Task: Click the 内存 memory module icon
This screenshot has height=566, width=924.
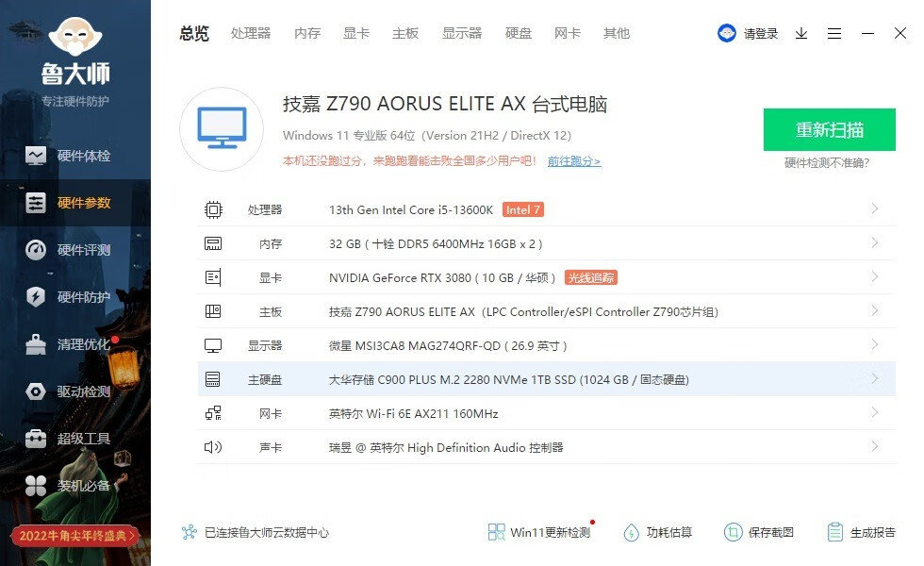Action: point(213,243)
